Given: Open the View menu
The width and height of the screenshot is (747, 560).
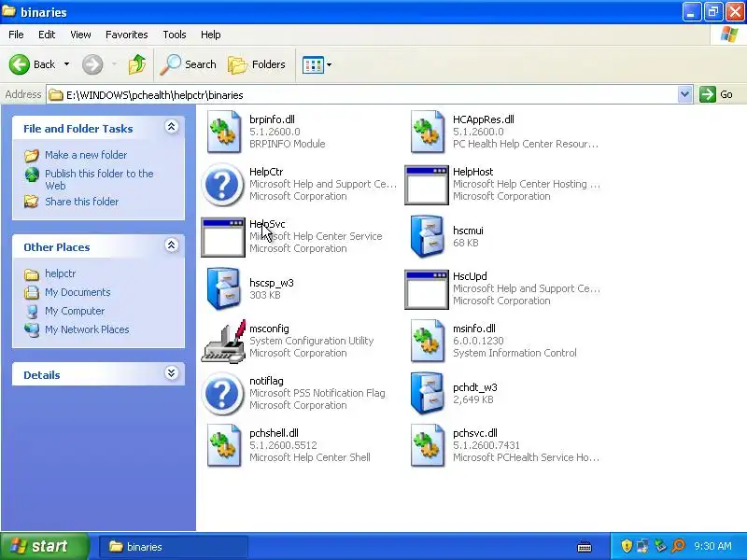Looking at the screenshot, I should [x=80, y=35].
